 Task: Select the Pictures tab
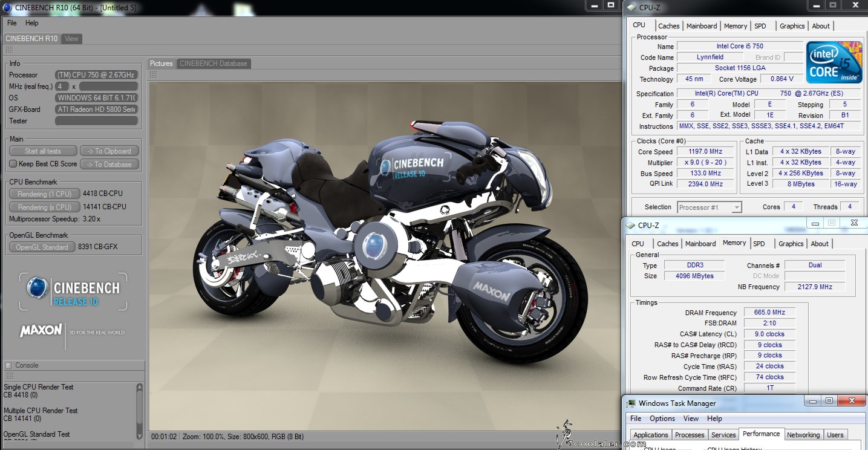click(x=162, y=64)
